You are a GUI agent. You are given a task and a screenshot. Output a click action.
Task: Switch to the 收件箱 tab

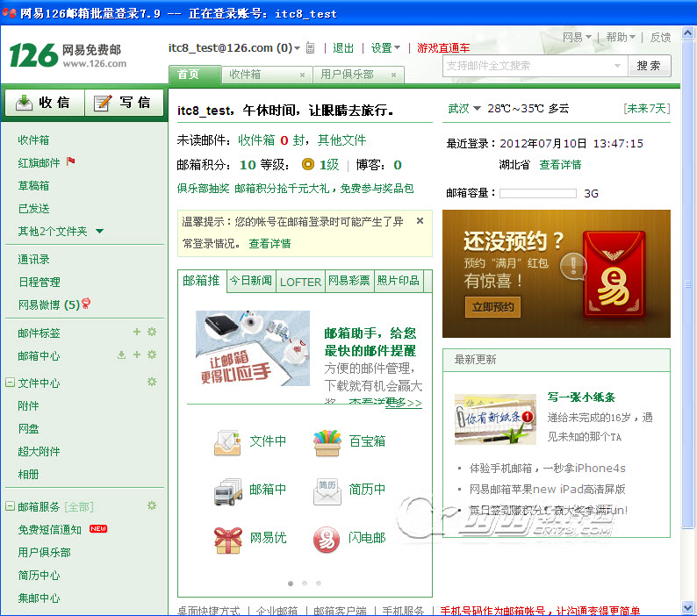(266, 75)
